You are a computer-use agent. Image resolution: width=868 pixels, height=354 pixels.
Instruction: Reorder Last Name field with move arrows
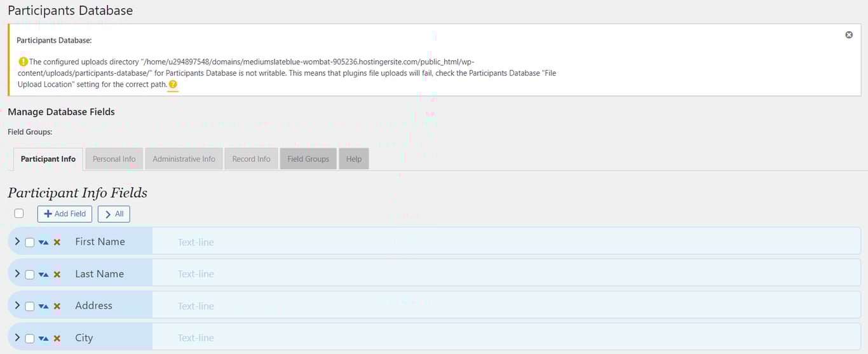click(43, 275)
